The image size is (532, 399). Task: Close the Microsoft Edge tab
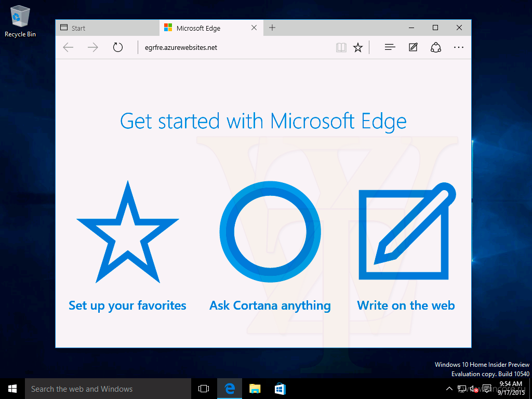(x=254, y=28)
